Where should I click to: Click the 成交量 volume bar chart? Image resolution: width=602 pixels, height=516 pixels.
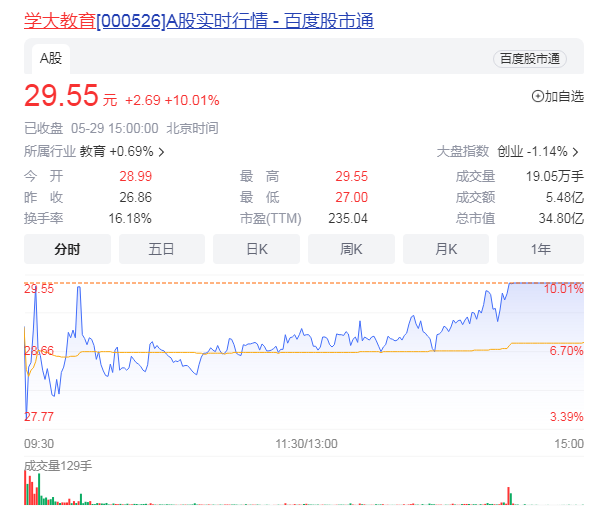pyautogui.click(x=300, y=492)
